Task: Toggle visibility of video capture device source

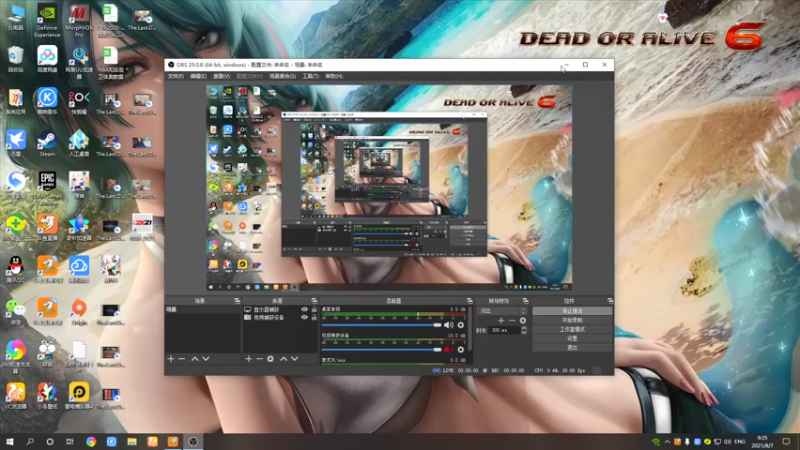Action: point(305,317)
